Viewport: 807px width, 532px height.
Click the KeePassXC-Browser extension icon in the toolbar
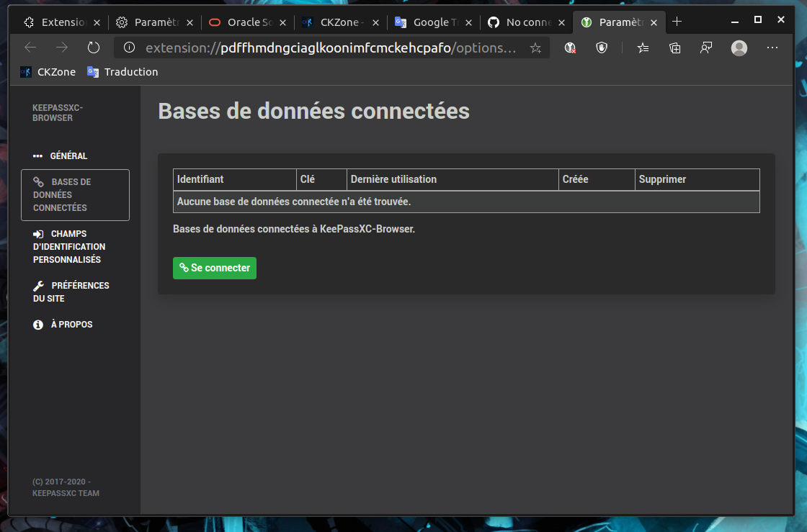[x=569, y=48]
